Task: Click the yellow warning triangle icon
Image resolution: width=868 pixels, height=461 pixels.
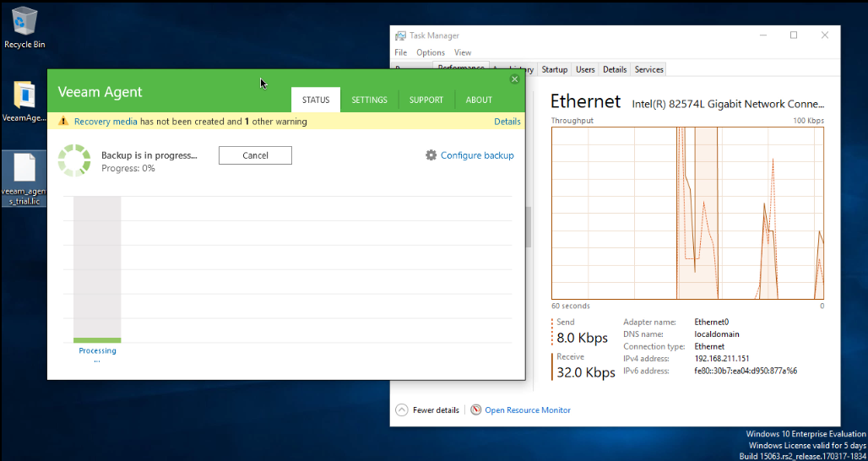Action: [x=64, y=121]
